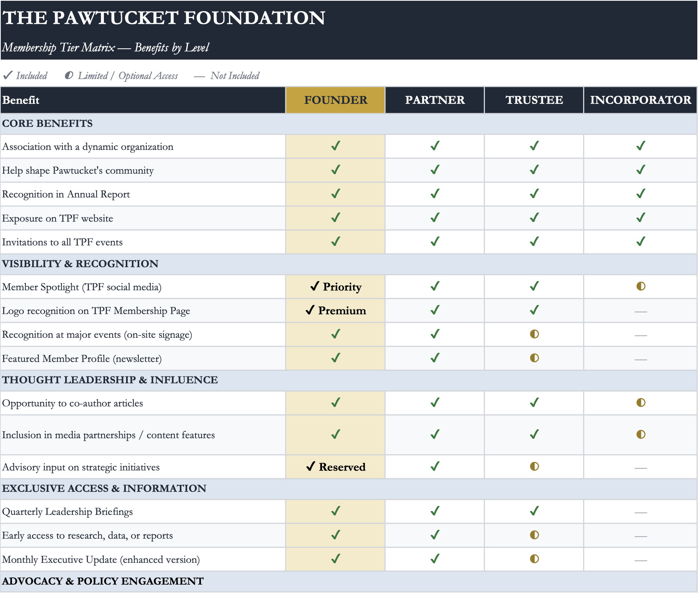Viewport: 700px width, 595px height.
Task: Click Partner checkmark for Member Spotlight row
Action: coord(435,286)
